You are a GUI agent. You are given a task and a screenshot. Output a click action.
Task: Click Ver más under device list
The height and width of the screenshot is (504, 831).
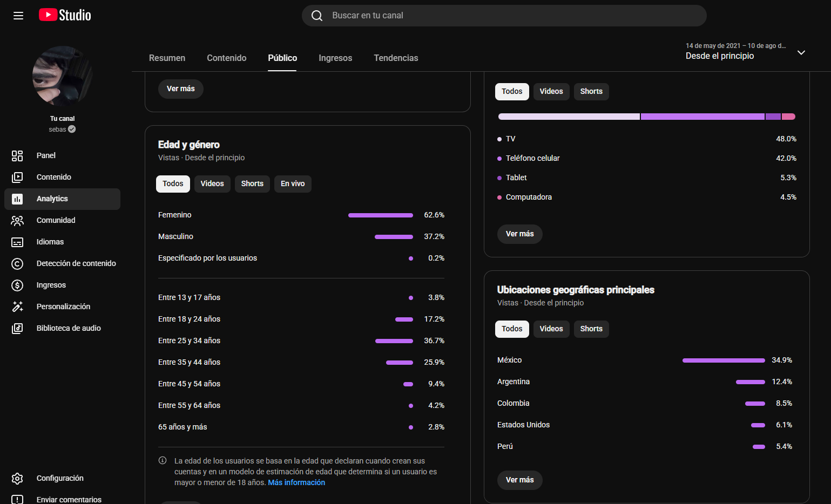(520, 234)
